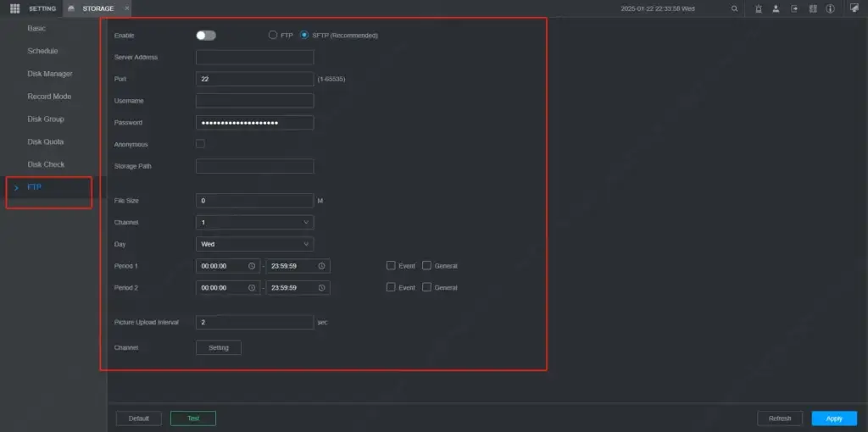The width and height of the screenshot is (868, 432).
Task: Select FTP in the sidebar
Action: point(34,187)
